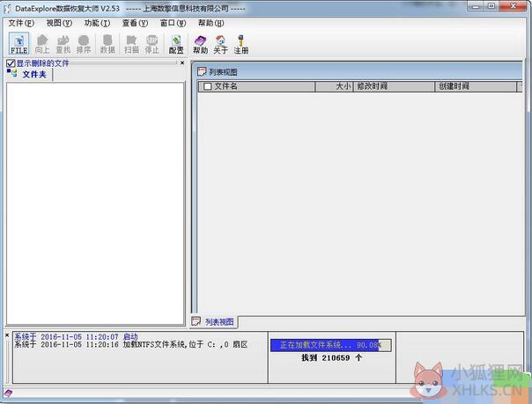This screenshot has width=532, height=404.
Task: Toggle 显示删除的文件 checkbox
Action: [11, 63]
